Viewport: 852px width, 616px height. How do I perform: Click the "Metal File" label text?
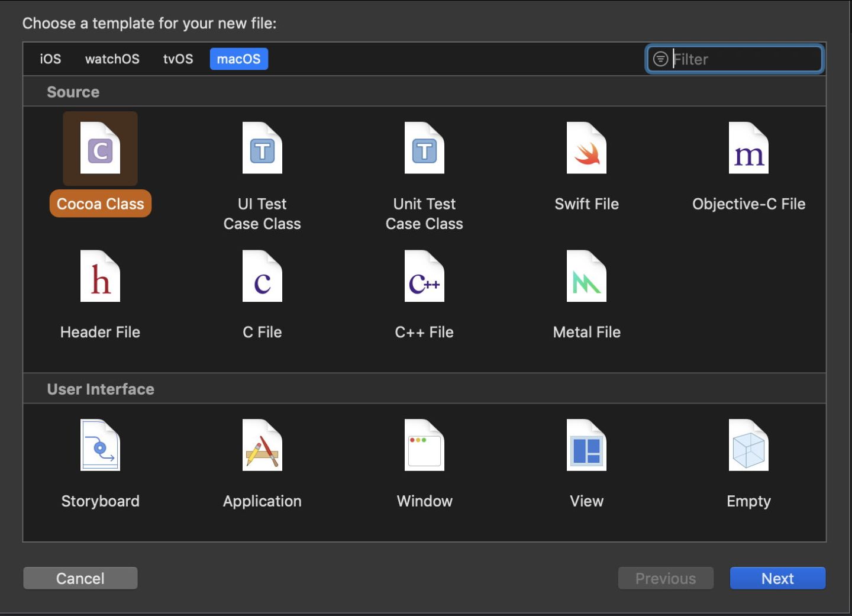click(586, 333)
